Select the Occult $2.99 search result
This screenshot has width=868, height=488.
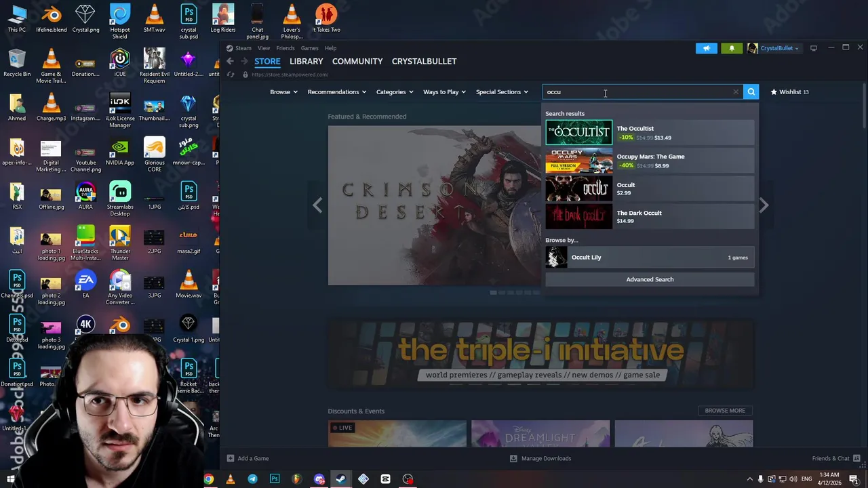650,188
